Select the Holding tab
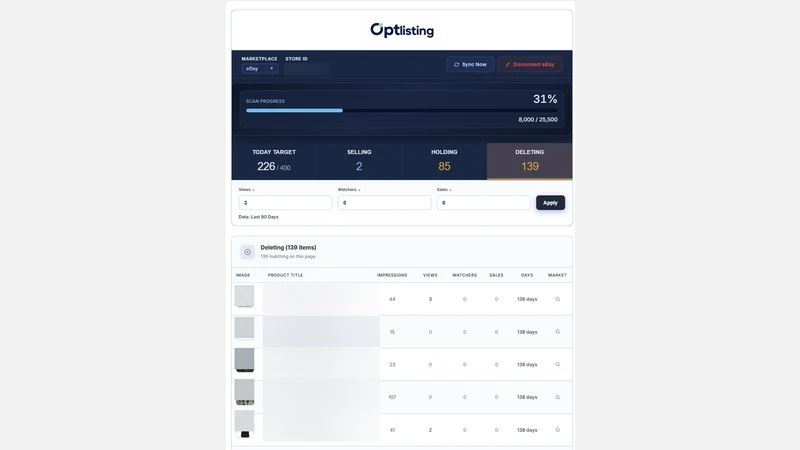800x450 pixels. click(444, 161)
